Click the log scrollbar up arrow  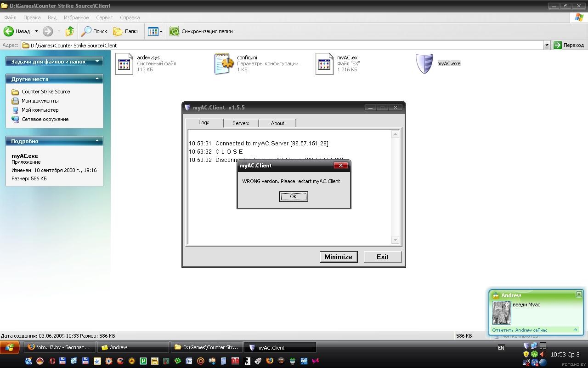(x=395, y=134)
